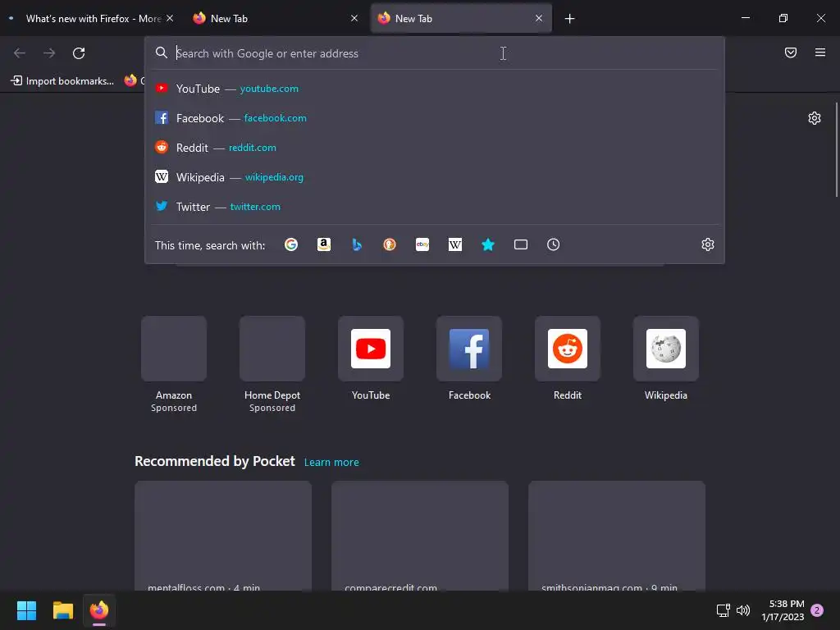This screenshot has height=630, width=840.
Task: Open File Explorer from taskbar
Action: [62, 610]
